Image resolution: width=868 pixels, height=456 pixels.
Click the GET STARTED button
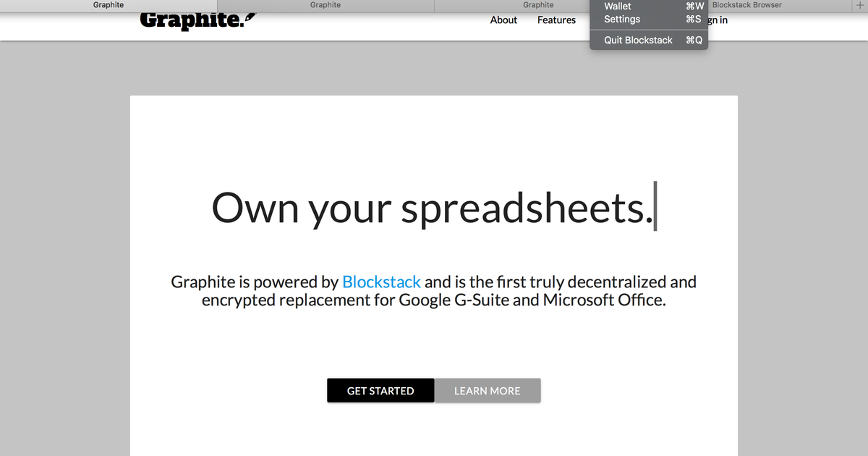(380, 391)
